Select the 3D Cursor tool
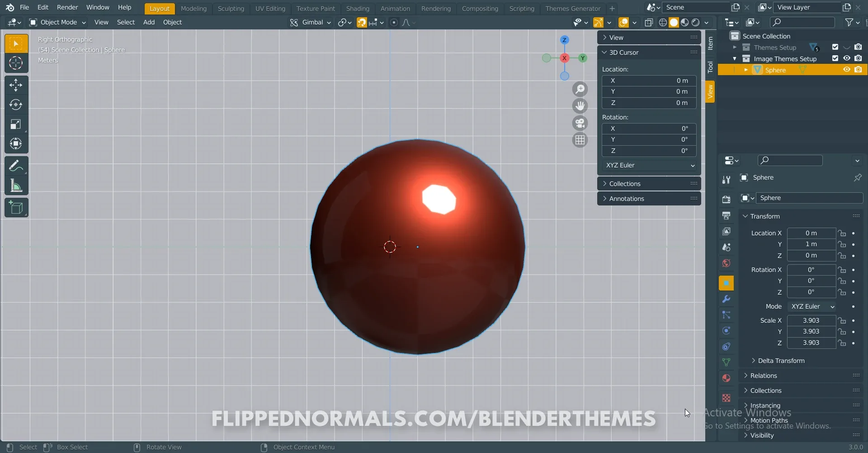The image size is (868, 453). (16, 63)
